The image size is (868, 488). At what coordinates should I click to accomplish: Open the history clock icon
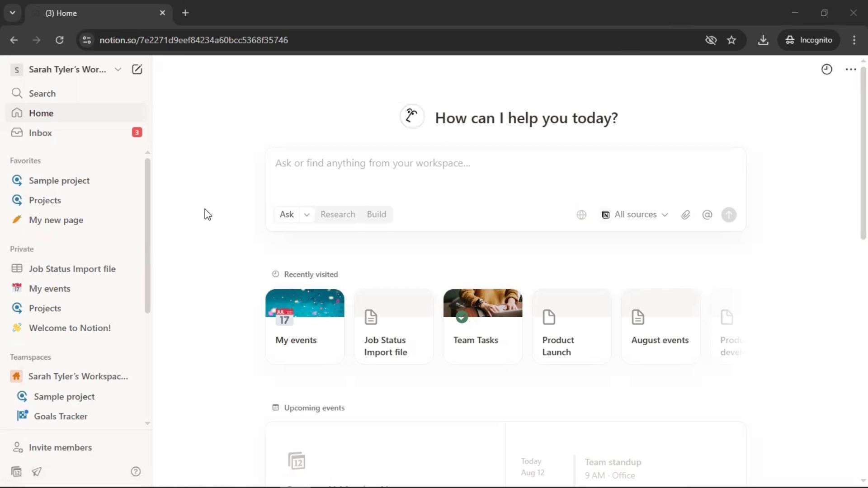click(826, 69)
